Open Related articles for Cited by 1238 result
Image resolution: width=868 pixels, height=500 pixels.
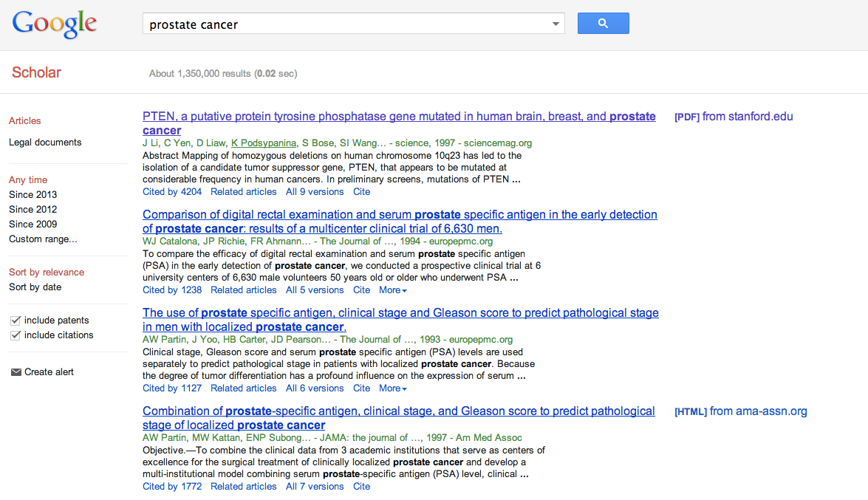click(x=244, y=290)
